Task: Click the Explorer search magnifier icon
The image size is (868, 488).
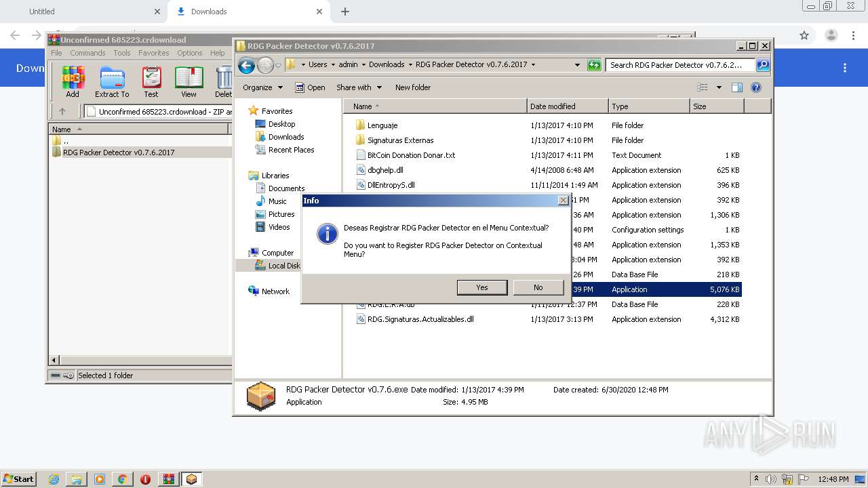Action: [x=763, y=65]
